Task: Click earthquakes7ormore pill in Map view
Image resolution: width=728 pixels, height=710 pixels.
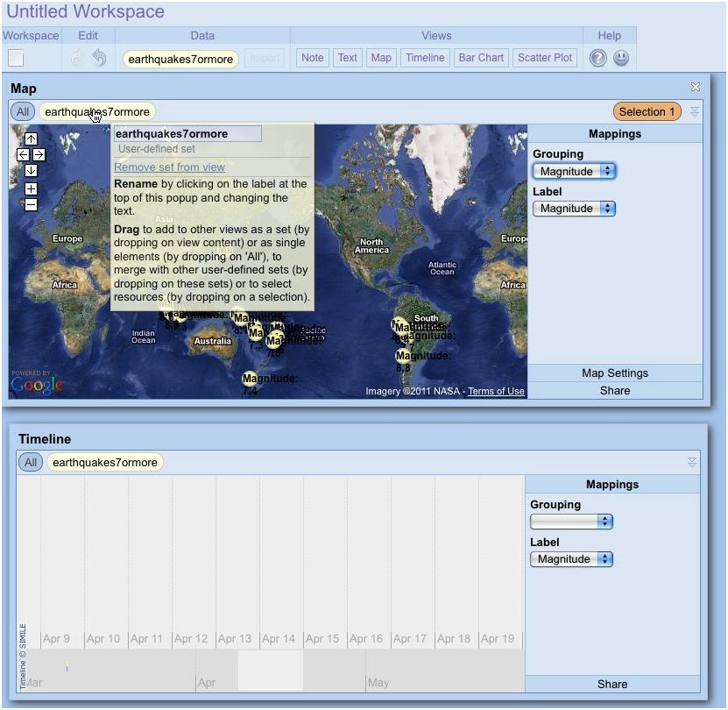Action: tap(97, 111)
